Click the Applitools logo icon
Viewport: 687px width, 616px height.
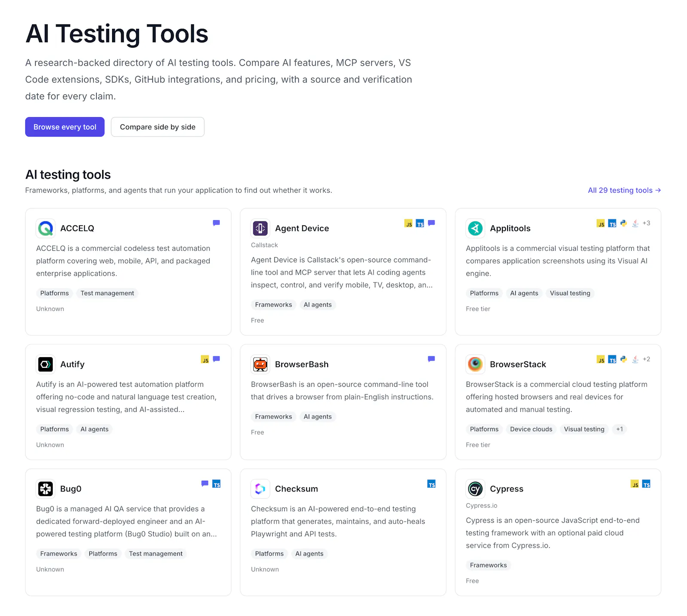pos(475,228)
